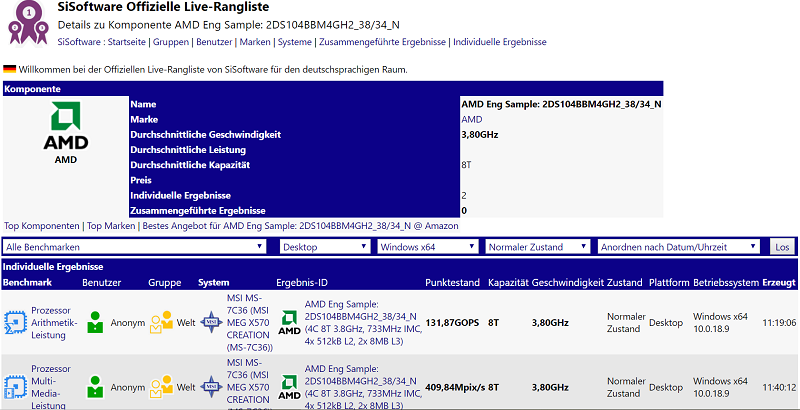The width and height of the screenshot is (800, 410).
Task: Click the Los button
Action: [782, 247]
